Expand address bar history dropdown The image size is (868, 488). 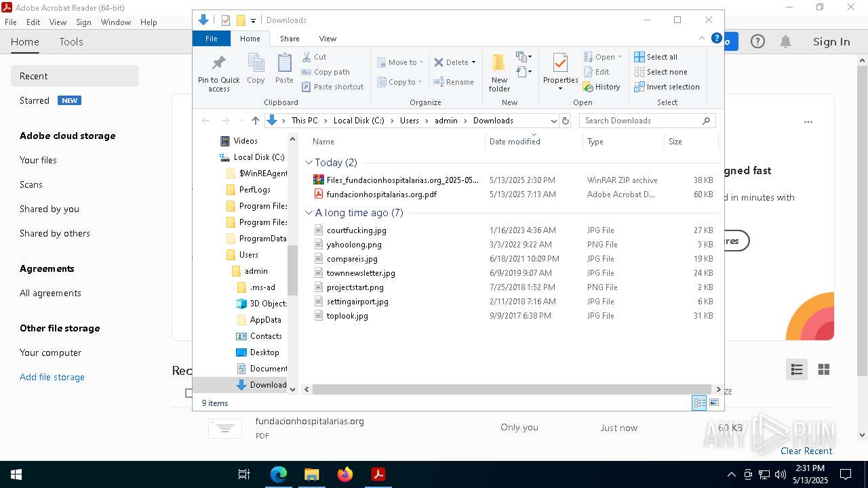click(553, 121)
